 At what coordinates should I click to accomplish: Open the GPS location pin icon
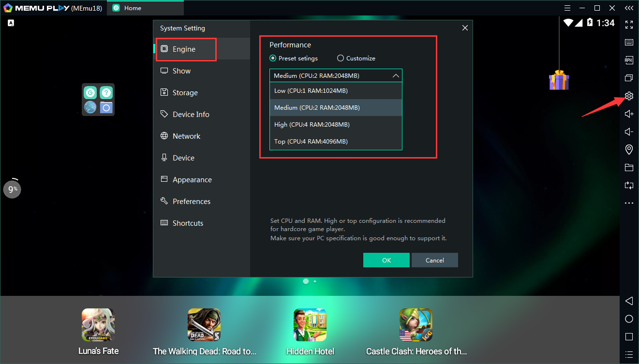(x=629, y=149)
